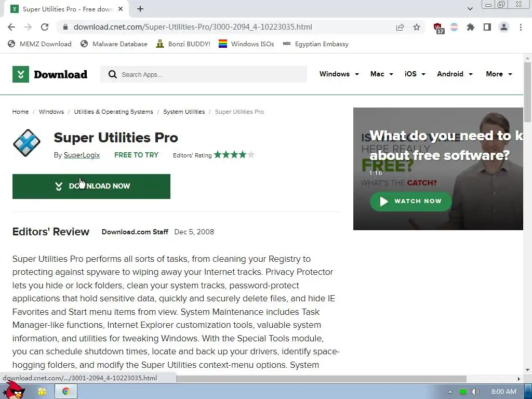Open the volume speaker tray icon
532x399 pixels.
pos(475,392)
